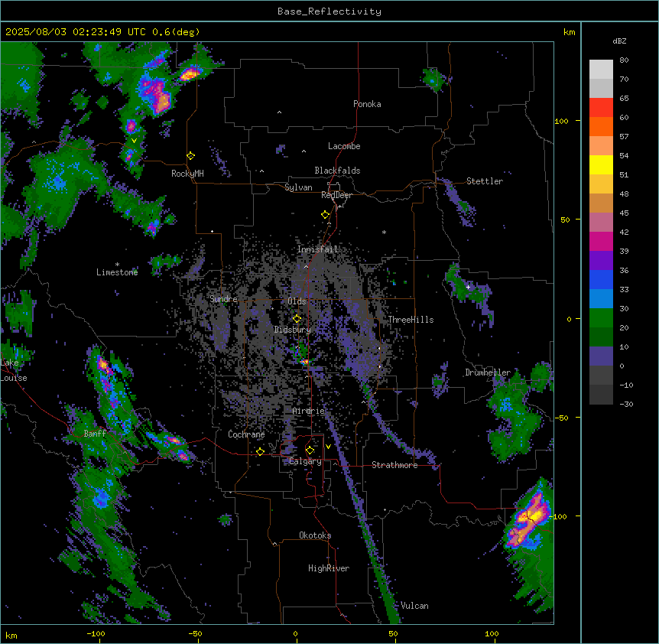Click the yellow diamond marker beside RockyMH

coord(190,156)
